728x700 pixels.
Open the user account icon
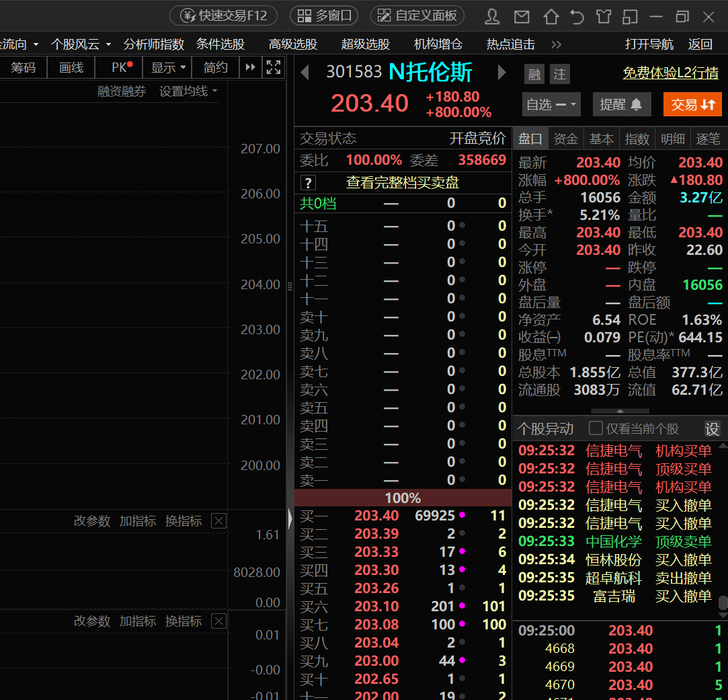click(x=492, y=17)
